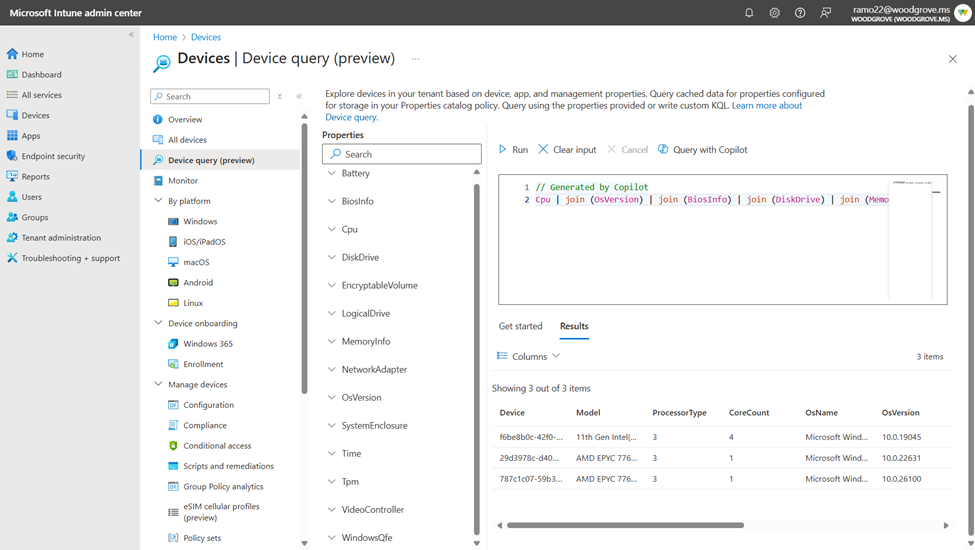Click the Properties list vertical scrollbar
975x550 pixels.
[477, 357]
